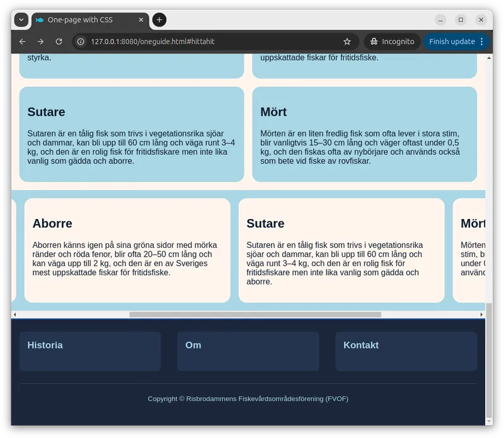Expand the tab search dropdown arrow
Viewport: 504px width, 438px height.
click(x=21, y=20)
